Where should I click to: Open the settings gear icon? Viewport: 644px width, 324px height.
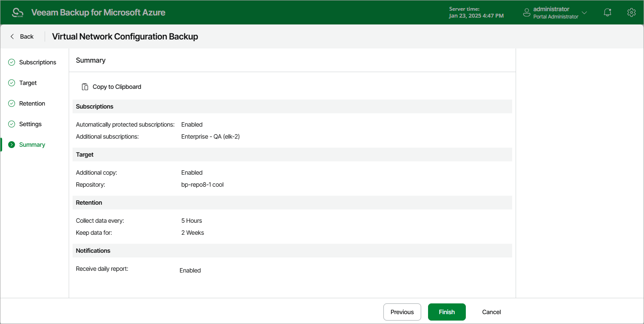click(x=631, y=12)
